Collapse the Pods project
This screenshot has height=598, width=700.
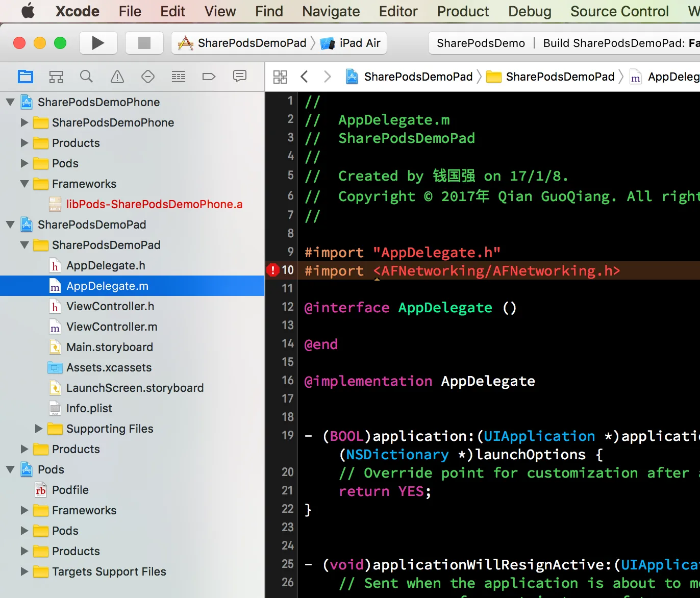click(x=10, y=469)
